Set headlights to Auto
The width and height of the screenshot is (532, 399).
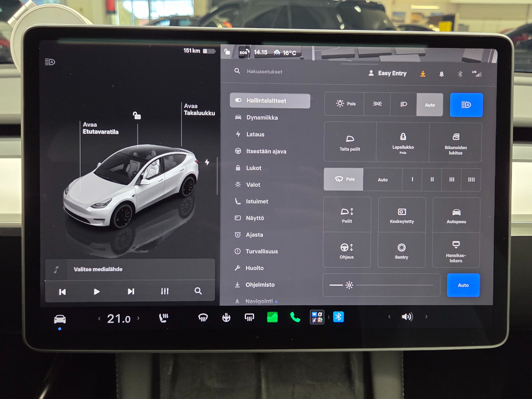(x=430, y=105)
